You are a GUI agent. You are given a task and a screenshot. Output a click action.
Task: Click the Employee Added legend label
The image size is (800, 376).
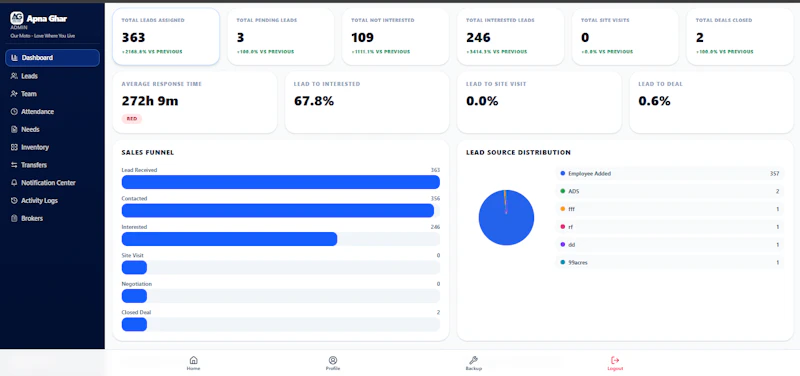(589, 173)
